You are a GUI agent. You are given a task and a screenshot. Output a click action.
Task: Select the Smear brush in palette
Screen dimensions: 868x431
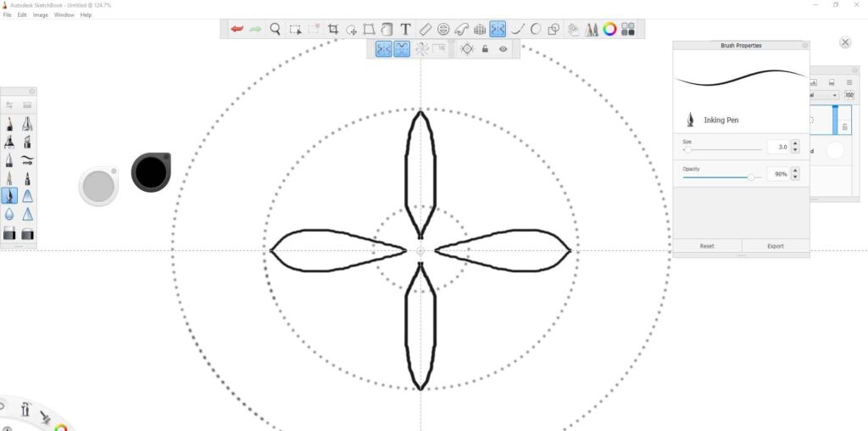(x=27, y=160)
